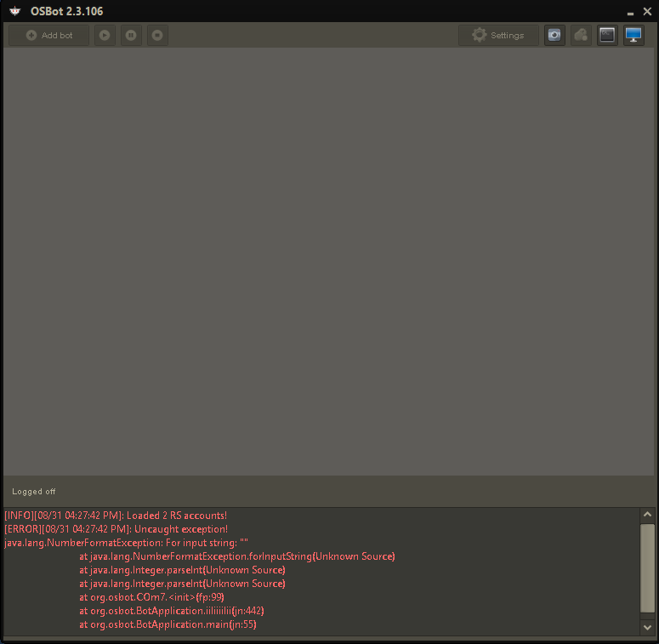659x644 pixels.
Task: Close the OSBot window
Action: 647,12
